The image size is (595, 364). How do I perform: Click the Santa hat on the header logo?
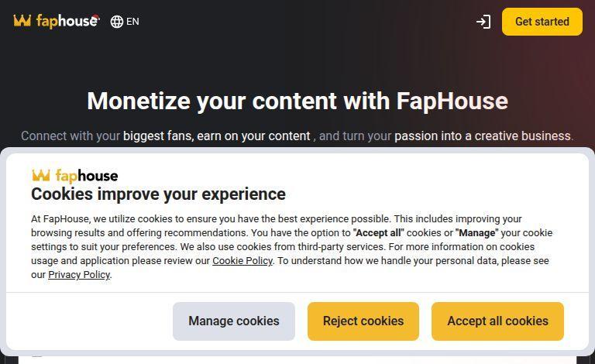click(x=95, y=16)
